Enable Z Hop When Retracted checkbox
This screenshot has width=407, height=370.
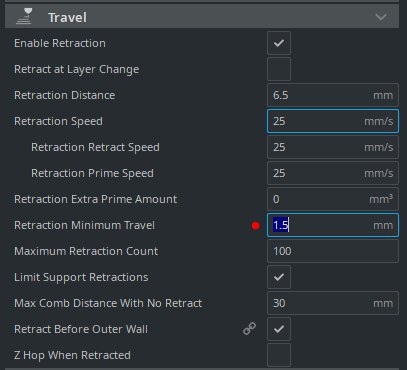(279, 355)
